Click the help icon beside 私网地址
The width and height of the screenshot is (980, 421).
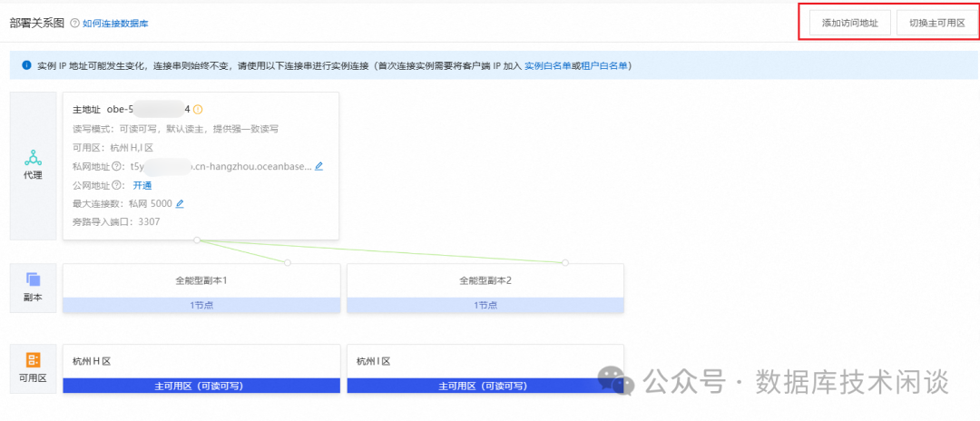115,167
